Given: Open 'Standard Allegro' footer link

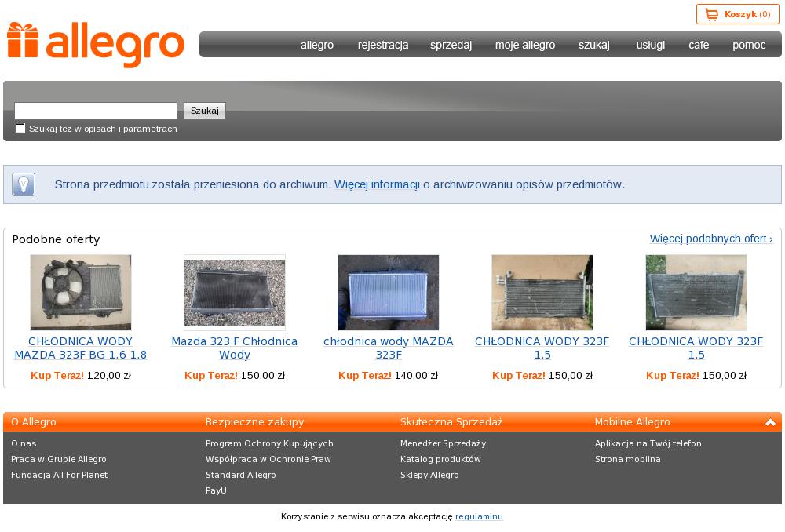Looking at the screenshot, I should pyautogui.click(x=241, y=475).
